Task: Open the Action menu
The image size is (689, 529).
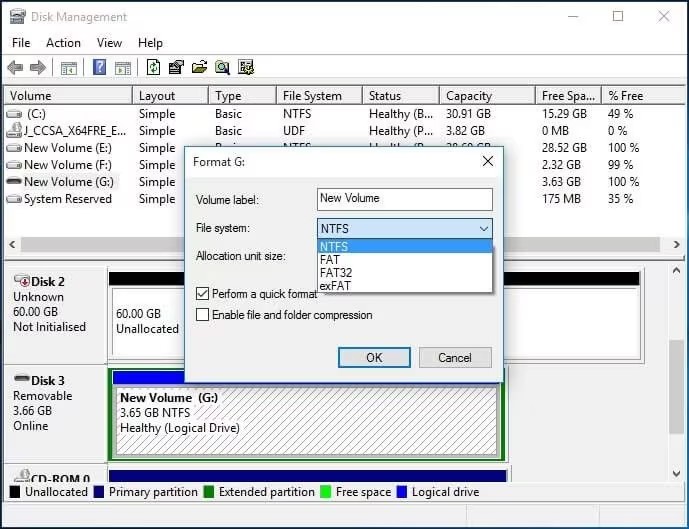Action: [63, 43]
